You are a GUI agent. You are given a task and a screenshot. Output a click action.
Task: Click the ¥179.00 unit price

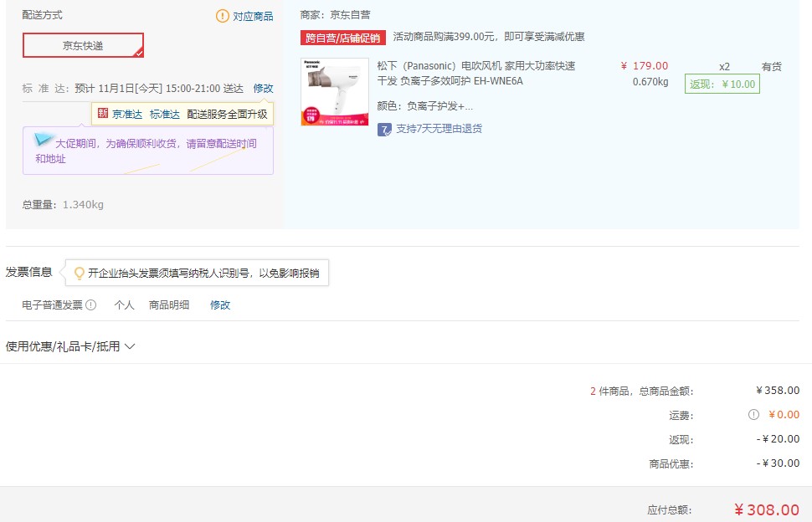click(645, 66)
